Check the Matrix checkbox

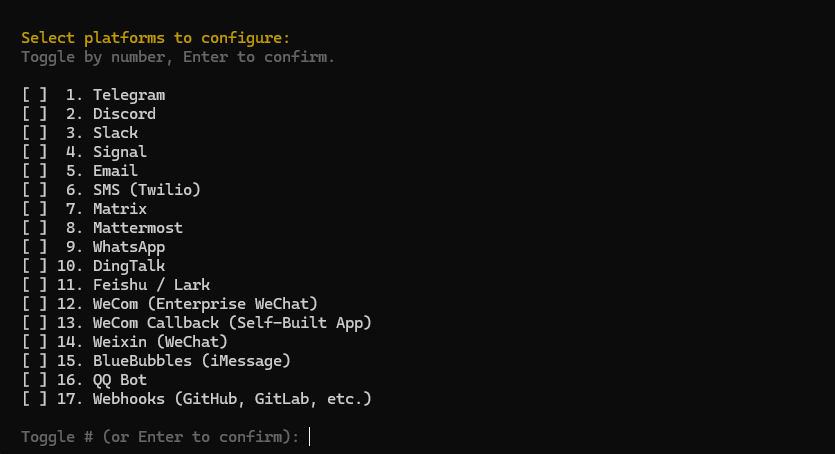tap(34, 209)
